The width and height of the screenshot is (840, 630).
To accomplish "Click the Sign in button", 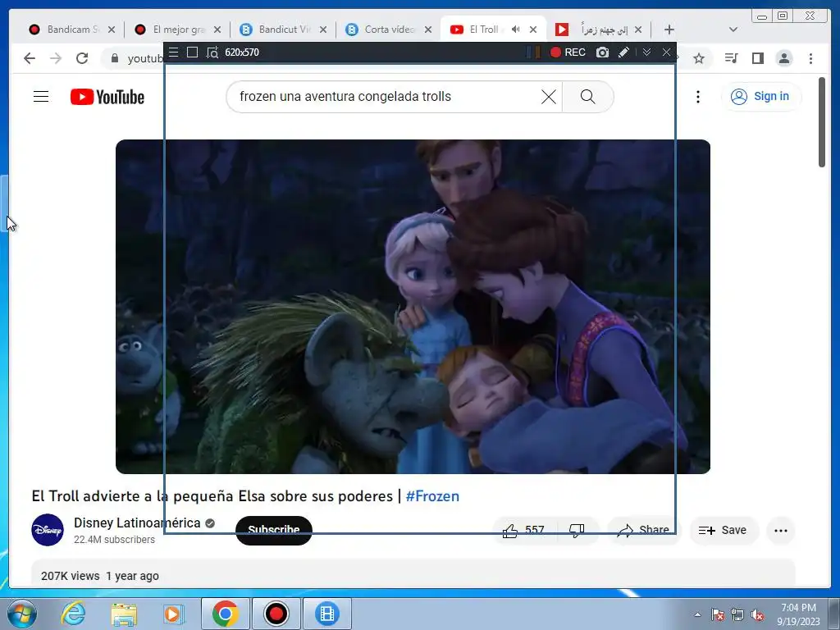I will click(x=760, y=97).
